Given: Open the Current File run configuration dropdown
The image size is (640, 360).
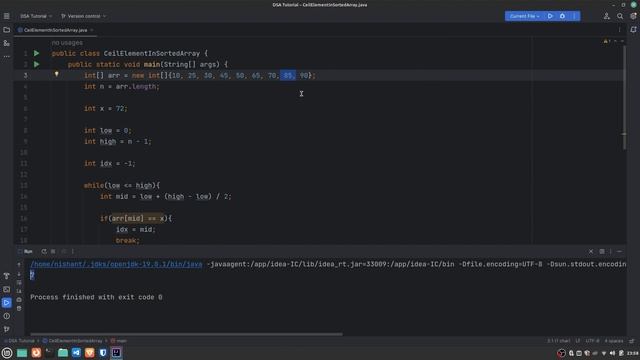Looking at the screenshot, I should click(x=524, y=16).
